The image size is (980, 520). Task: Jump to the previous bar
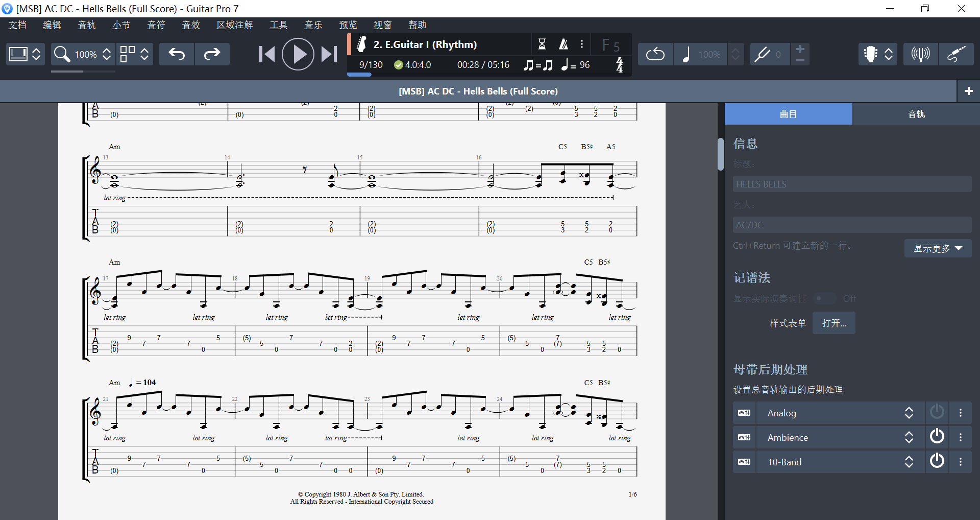tap(266, 54)
